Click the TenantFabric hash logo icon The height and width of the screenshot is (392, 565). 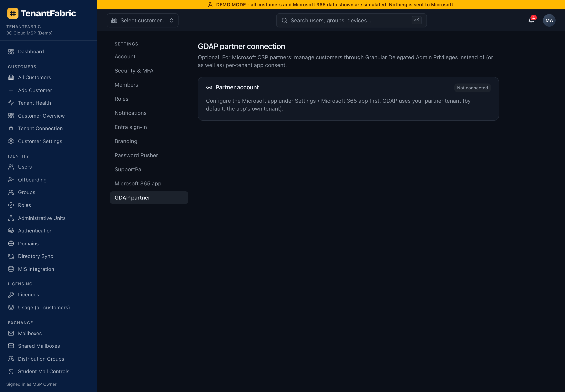[13, 13]
